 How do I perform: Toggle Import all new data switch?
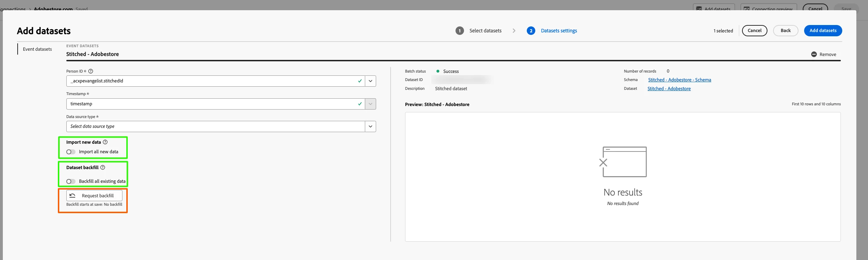pyautogui.click(x=71, y=152)
